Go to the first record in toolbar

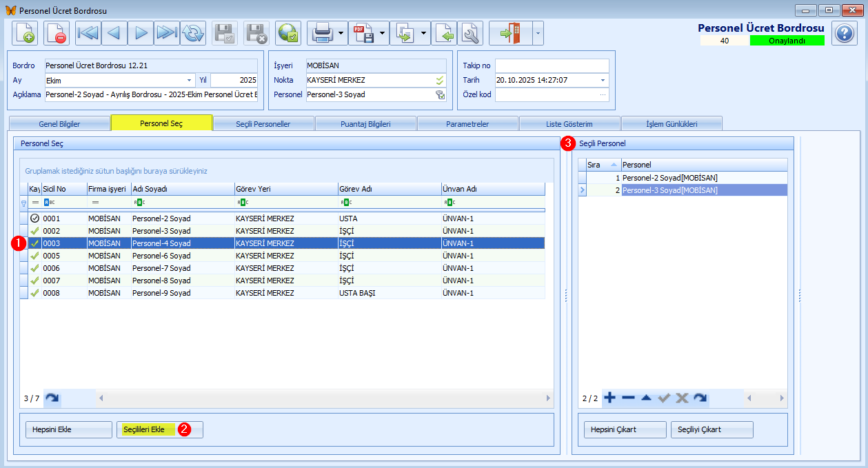[88, 33]
